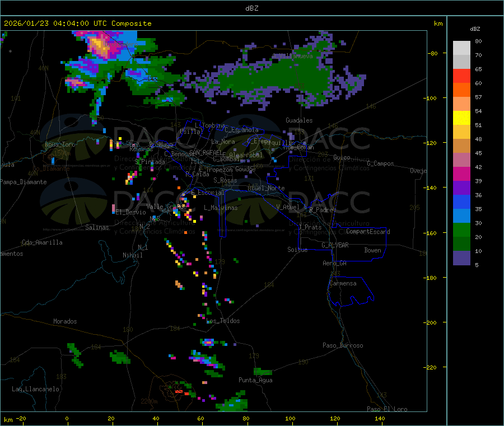Screen dimensions: 504x426
Task: Click the 'Mte_Coman' place label
Action: pos(298,147)
